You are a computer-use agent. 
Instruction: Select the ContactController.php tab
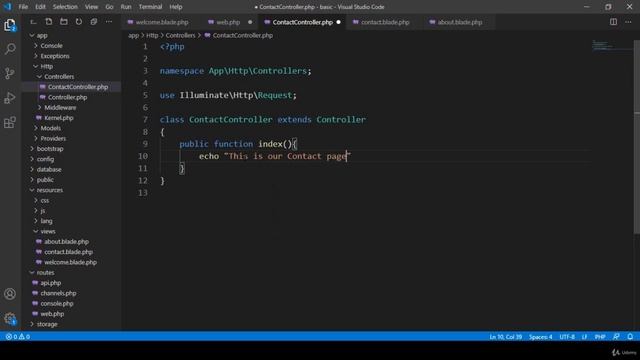302,22
